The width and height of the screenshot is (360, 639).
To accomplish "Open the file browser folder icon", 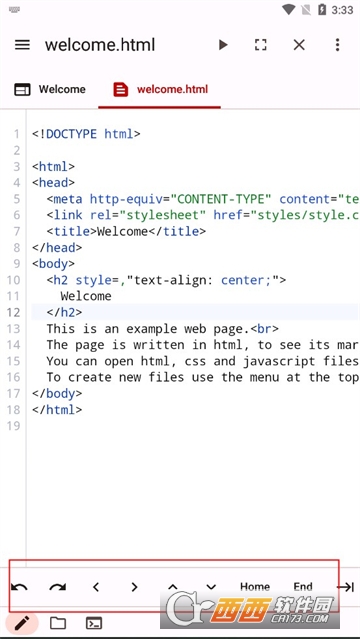I will (58, 623).
